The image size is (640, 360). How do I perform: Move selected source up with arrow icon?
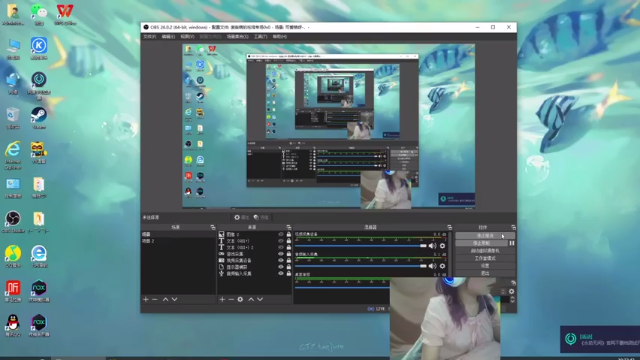[x=251, y=300]
